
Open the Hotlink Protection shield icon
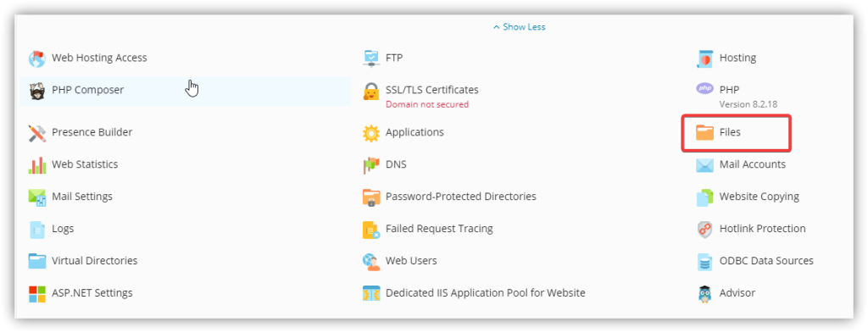coord(704,230)
